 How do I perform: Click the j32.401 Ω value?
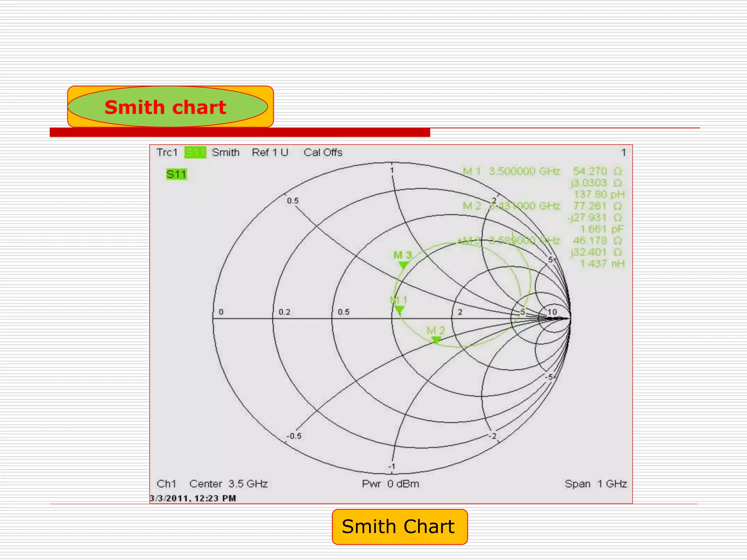[x=596, y=252]
